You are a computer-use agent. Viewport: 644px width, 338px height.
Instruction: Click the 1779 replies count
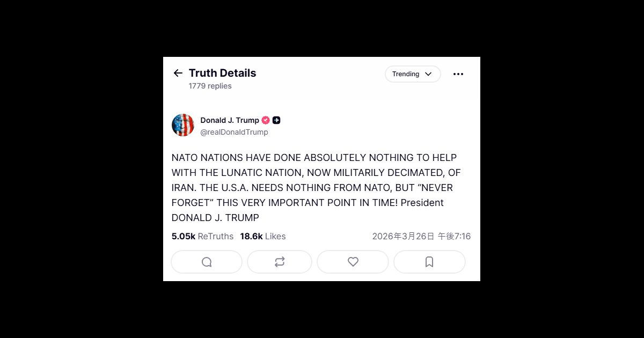210,86
